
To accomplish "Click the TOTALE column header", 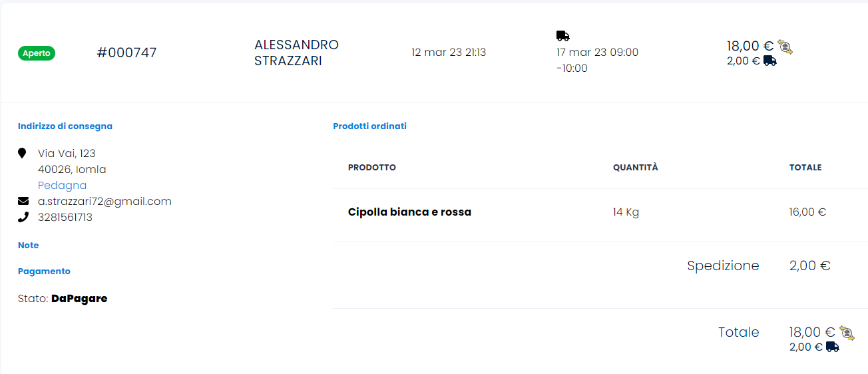I will [x=805, y=168].
